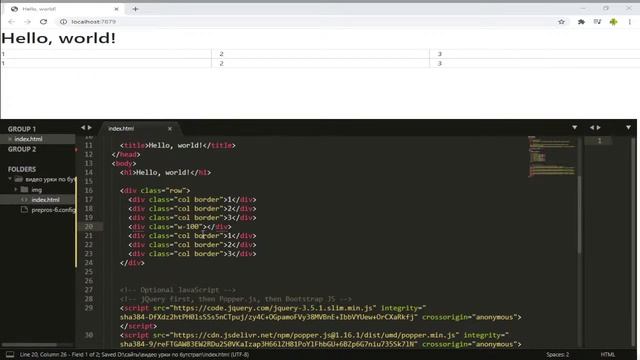Open index.html in the folders tree
640x360 pixels.
[45, 200]
